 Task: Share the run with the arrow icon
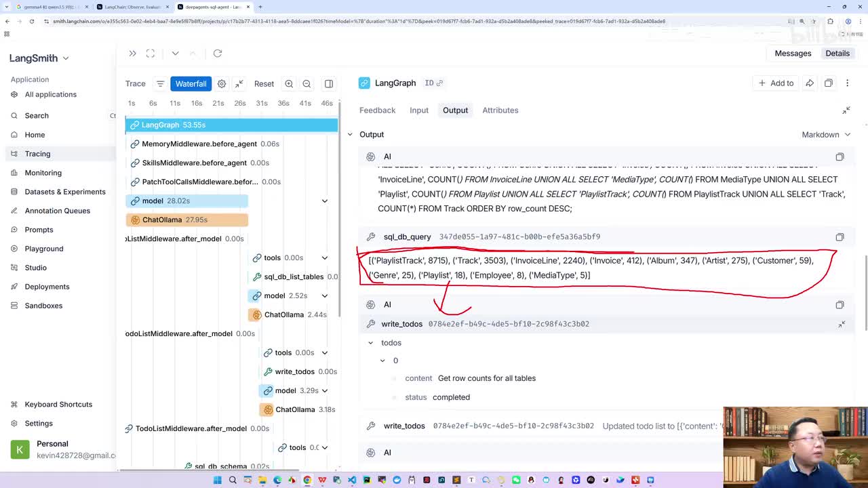pos(810,83)
